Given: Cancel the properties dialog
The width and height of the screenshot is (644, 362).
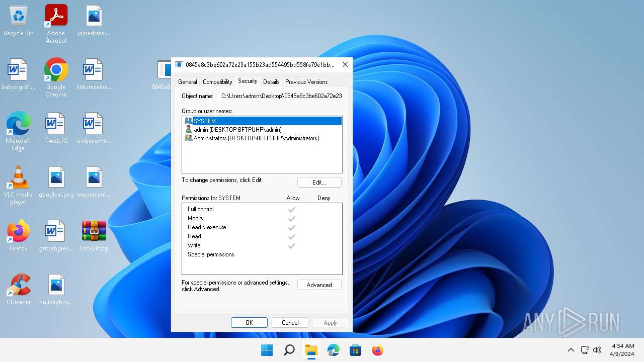Looking at the screenshot, I should coord(290,323).
